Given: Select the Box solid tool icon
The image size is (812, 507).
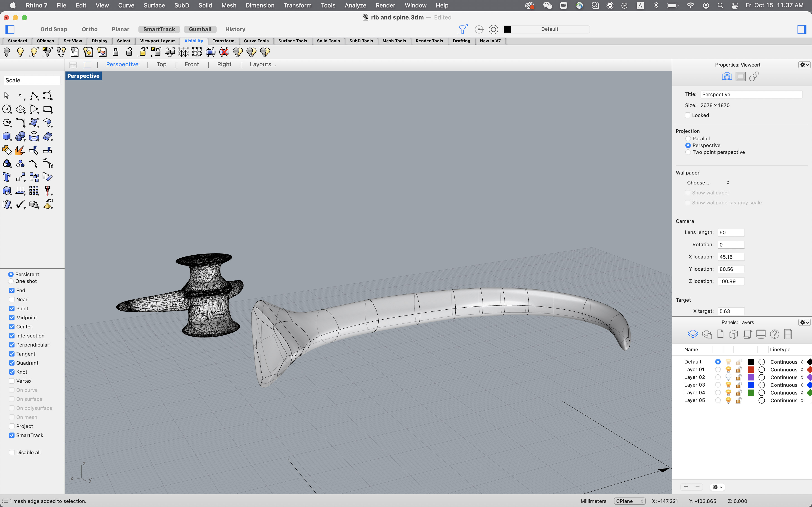Looking at the screenshot, I should point(7,136).
